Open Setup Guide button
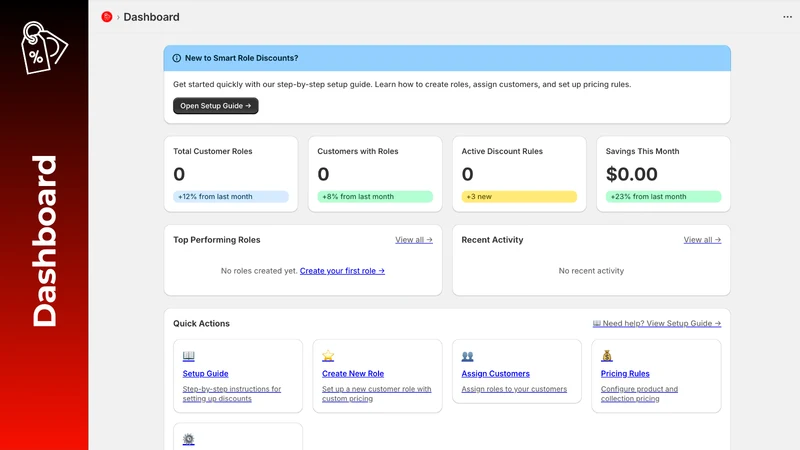Image resolution: width=800 pixels, height=450 pixels. pos(215,106)
